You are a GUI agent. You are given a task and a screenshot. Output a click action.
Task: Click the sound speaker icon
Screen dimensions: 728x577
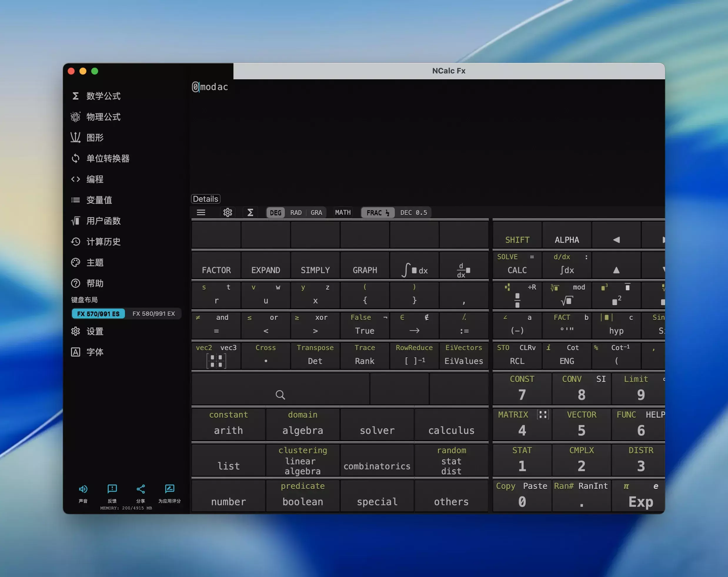(83, 489)
